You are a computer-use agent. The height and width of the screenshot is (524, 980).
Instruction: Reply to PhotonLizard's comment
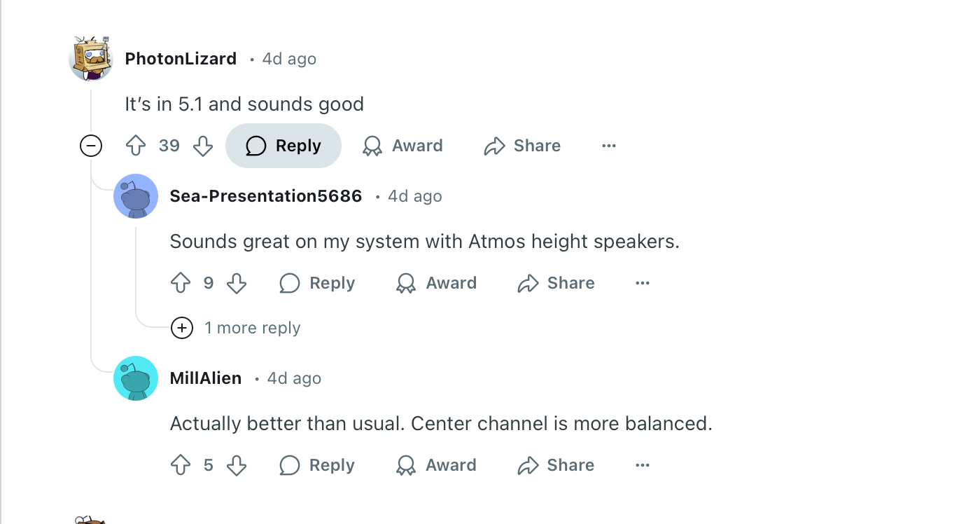coord(283,146)
